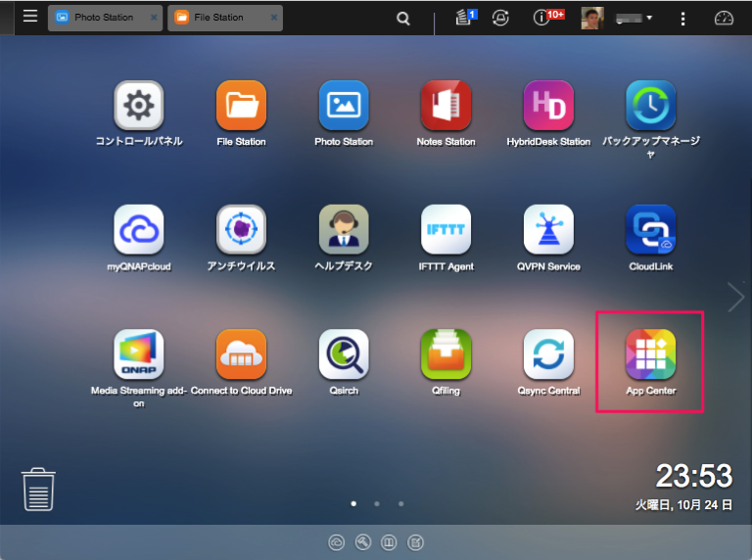Open Qsirch search app

click(344, 353)
